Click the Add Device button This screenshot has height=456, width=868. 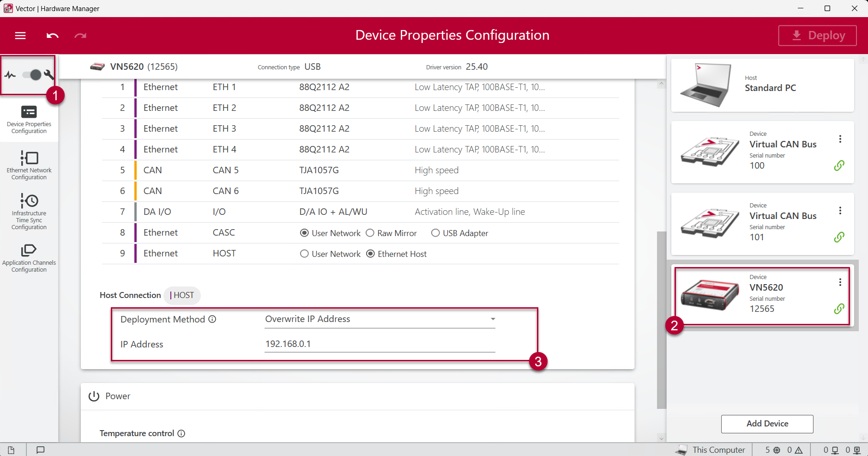pyautogui.click(x=767, y=424)
